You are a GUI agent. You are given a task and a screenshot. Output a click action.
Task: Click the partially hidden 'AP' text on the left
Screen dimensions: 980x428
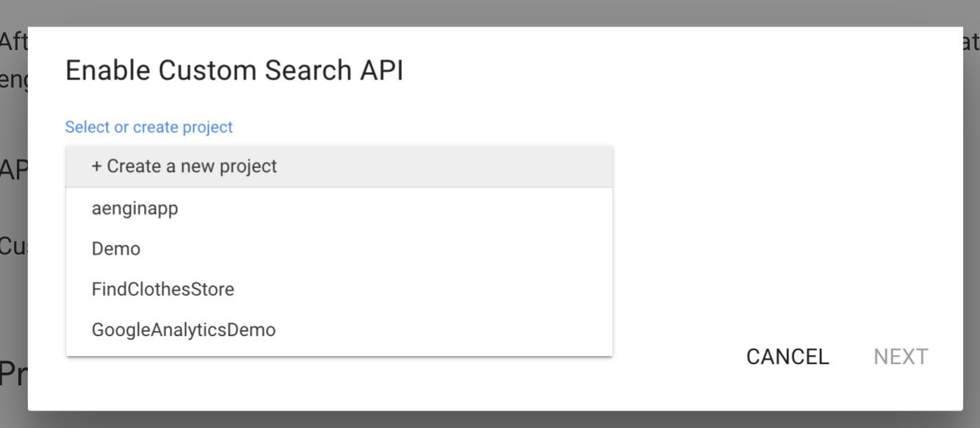click(12, 168)
